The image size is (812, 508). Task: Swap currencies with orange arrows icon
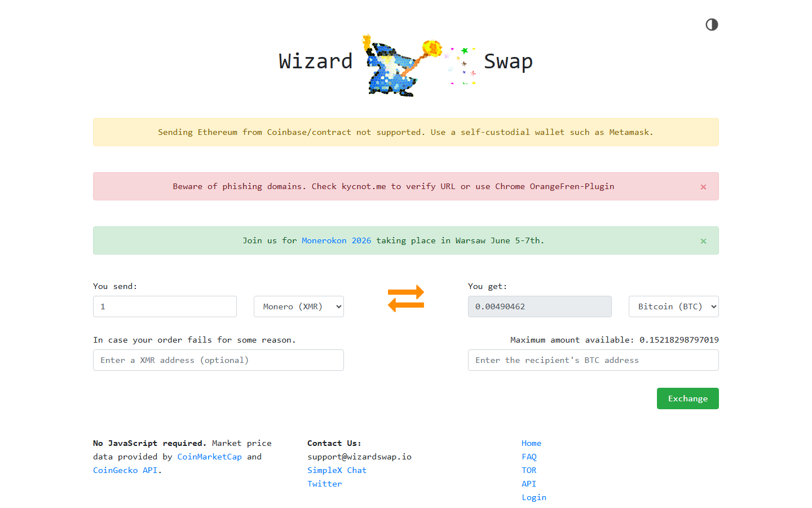click(x=406, y=299)
